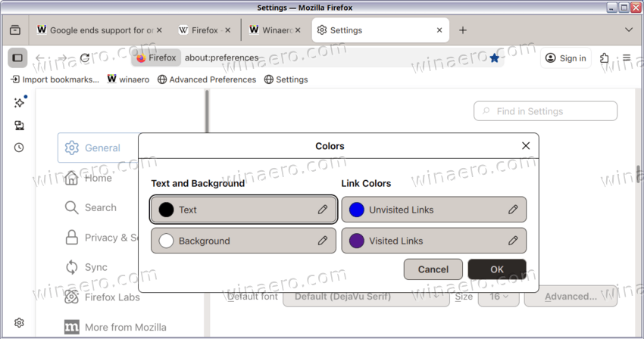The image size is (644, 339).
Task: Open Privacy & Security category
Action: tap(102, 238)
